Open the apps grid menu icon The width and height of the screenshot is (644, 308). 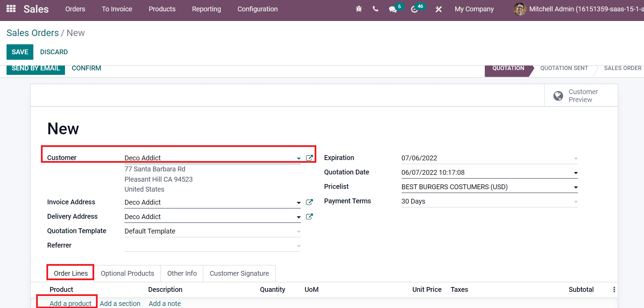11,9
